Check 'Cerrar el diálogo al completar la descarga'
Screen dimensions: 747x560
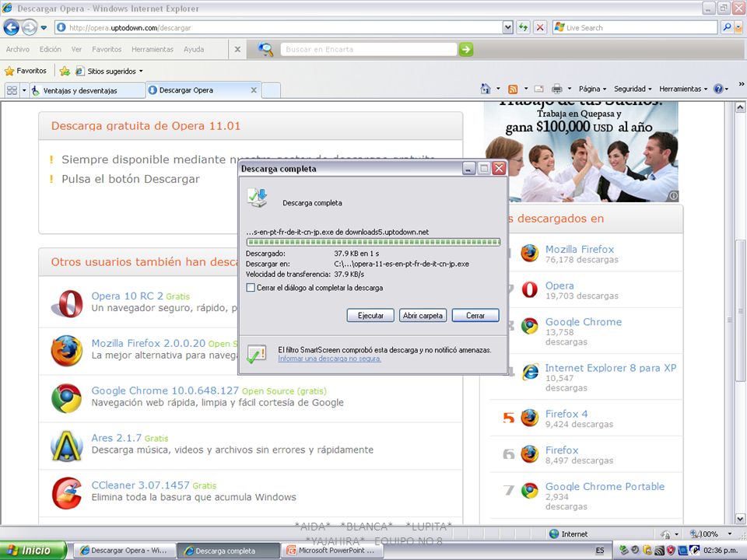pyautogui.click(x=251, y=288)
